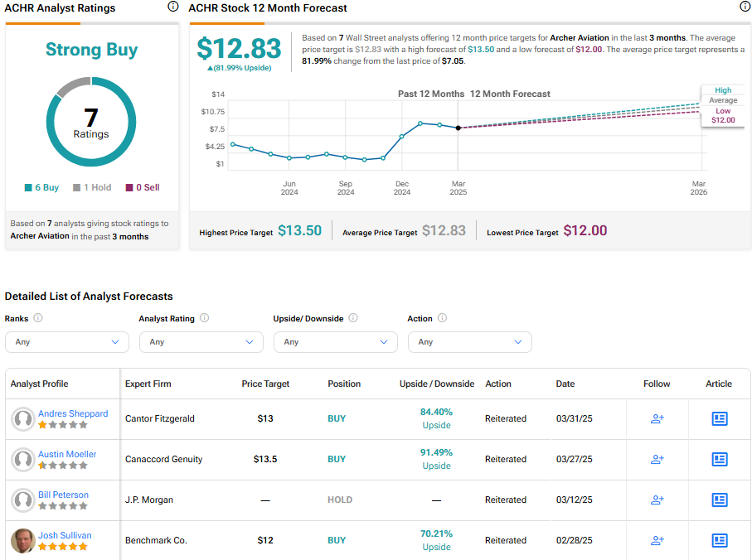Screen dimensions: 752x560
Task: Click the teal 6 Buy legend swatch
Action: click(x=28, y=187)
